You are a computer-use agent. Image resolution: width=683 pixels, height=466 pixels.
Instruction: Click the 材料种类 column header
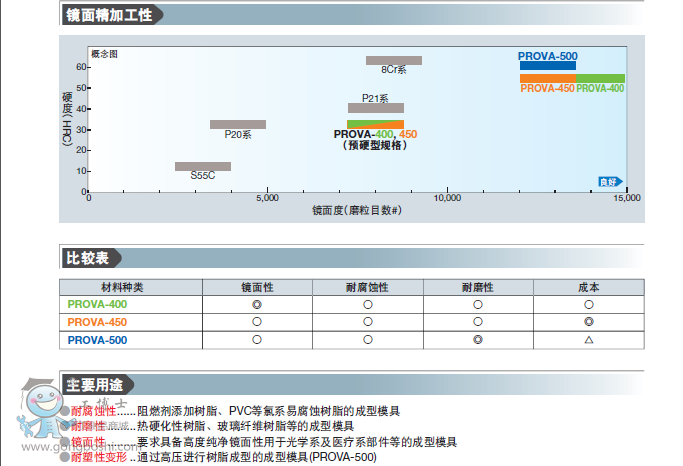(x=122, y=287)
